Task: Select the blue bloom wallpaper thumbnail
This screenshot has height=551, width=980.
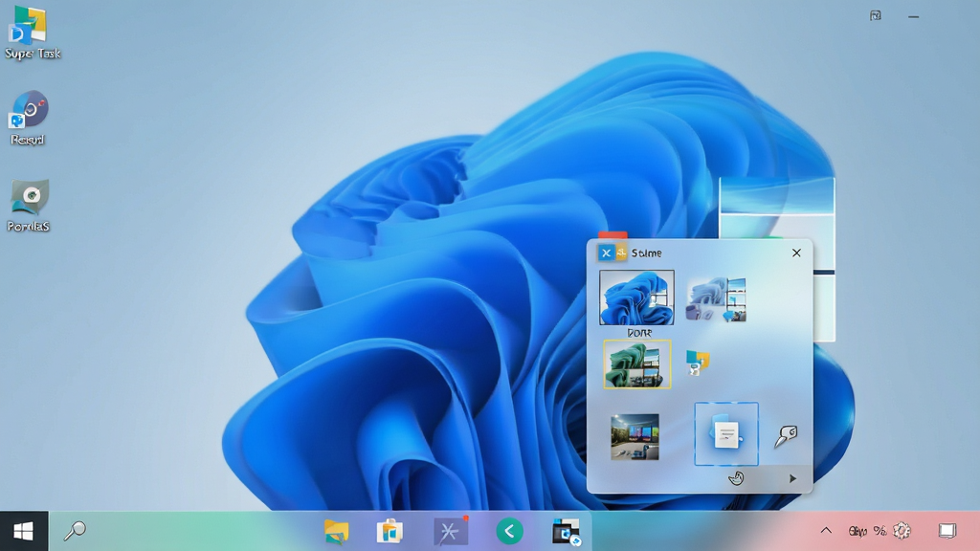Action: point(636,298)
